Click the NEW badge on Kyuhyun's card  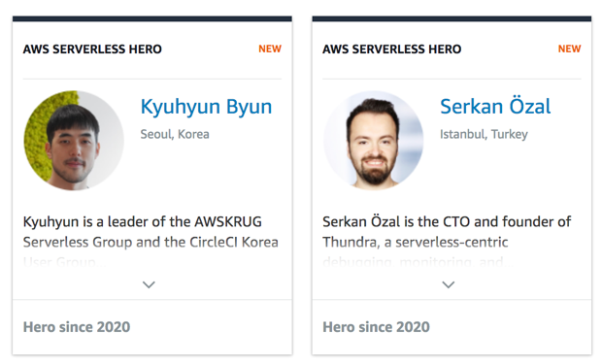[270, 49]
